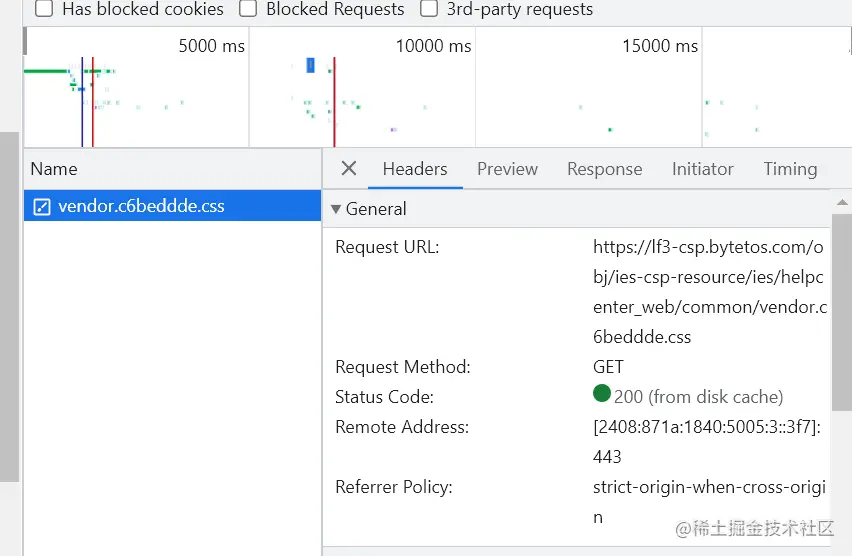Click the 10000 ms timeline label

pos(433,46)
